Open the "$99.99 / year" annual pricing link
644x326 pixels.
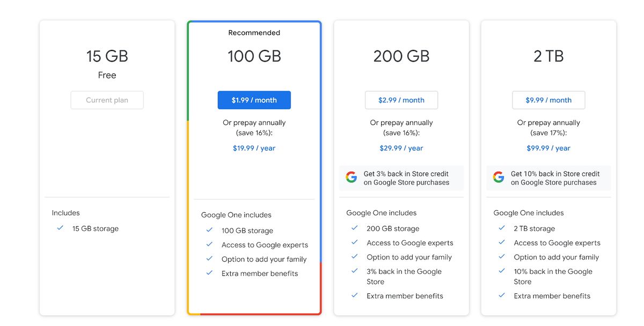coord(548,148)
